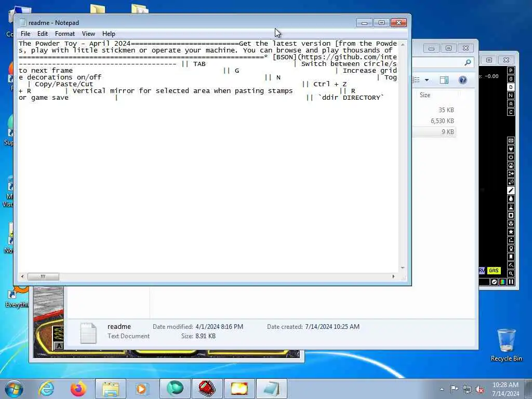Open the Powered Materials menu in Powder Toy
This screenshot has width=532, height=399.
click(511, 157)
